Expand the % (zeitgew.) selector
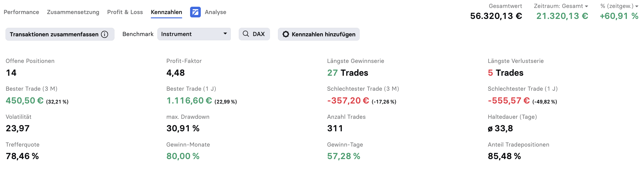 pyautogui.click(x=619, y=6)
